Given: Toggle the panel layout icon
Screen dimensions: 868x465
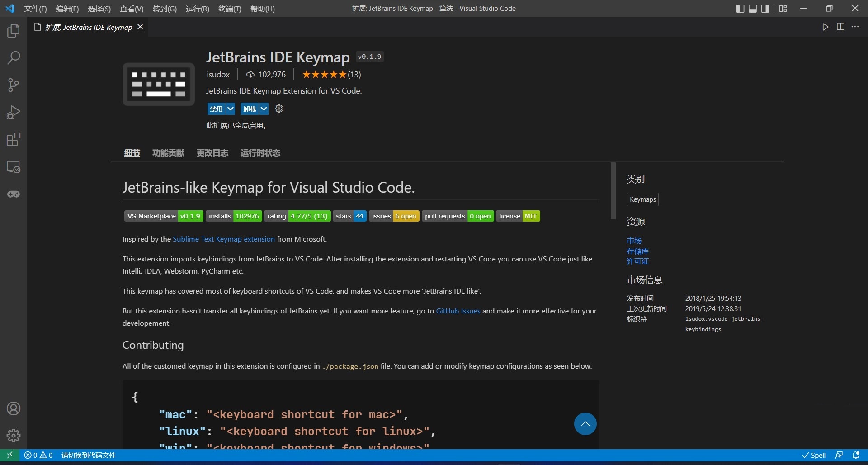Looking at the screenshot, I should pos(753,8).
